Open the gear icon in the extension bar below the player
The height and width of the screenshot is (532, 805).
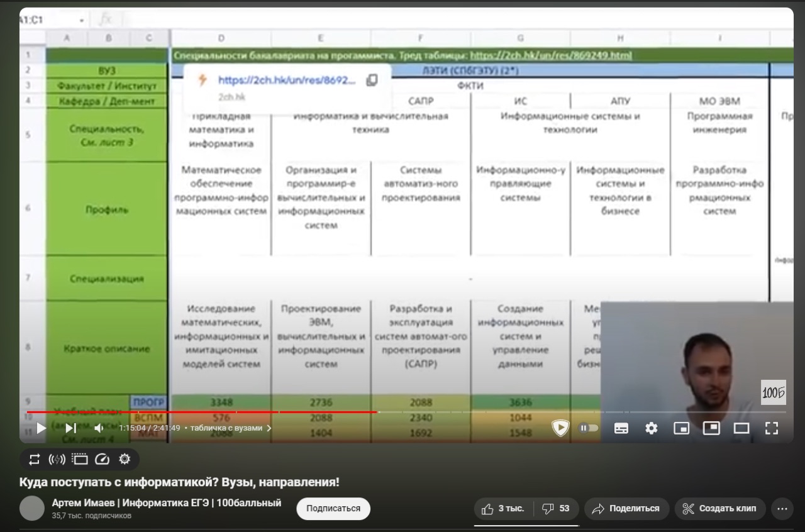click(125, 459)
